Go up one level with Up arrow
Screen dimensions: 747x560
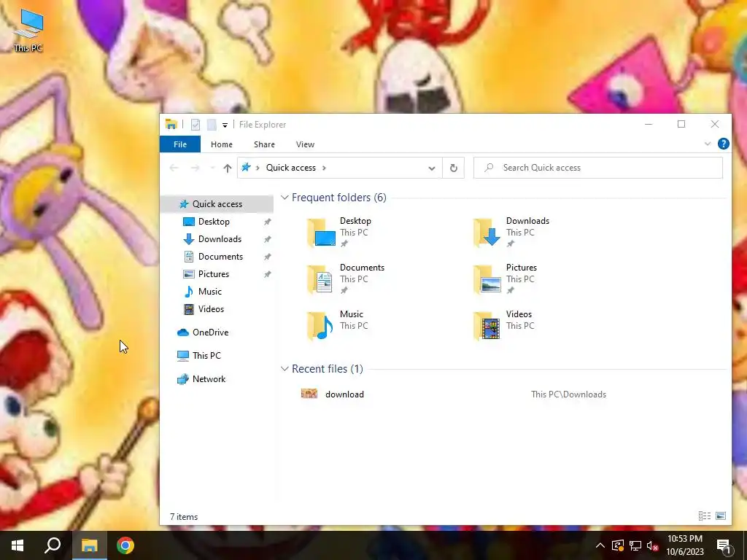click(x=228, y=168)
